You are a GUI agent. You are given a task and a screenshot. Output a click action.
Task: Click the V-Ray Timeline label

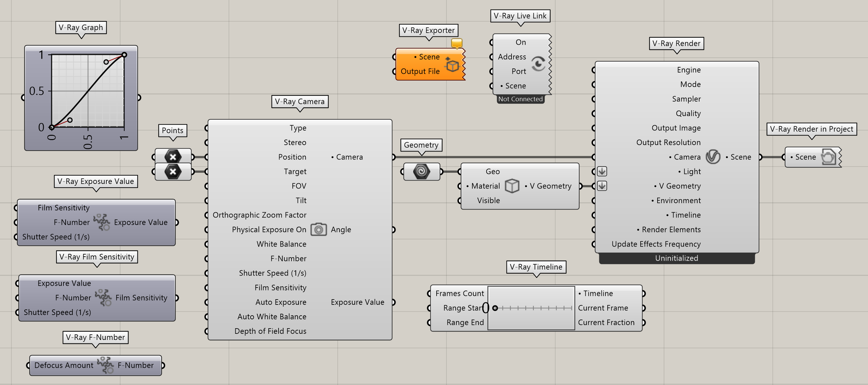[x=536, y=267]
